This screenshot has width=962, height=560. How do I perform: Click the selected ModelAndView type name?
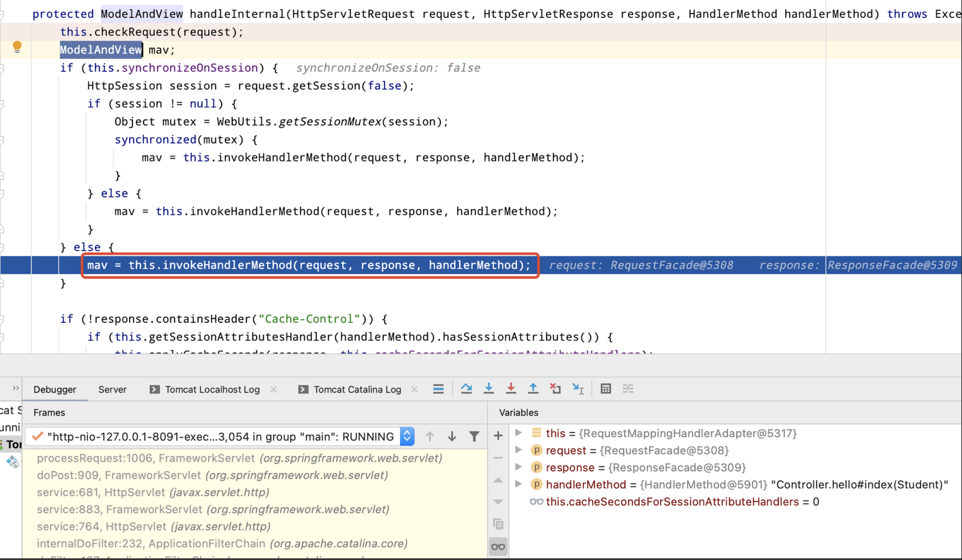tap(101, 50)
